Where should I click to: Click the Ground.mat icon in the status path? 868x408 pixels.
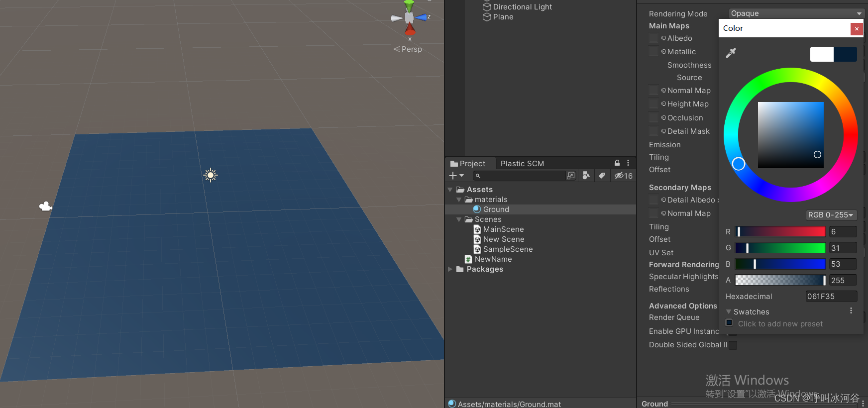click(x=452, y=404)
